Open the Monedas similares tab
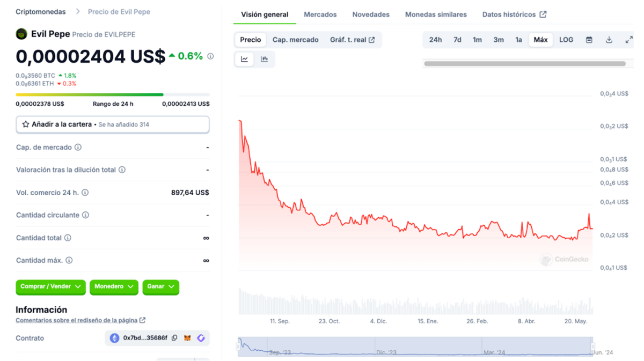The width and height of the screenshot is (644, 361). point(436,14)
